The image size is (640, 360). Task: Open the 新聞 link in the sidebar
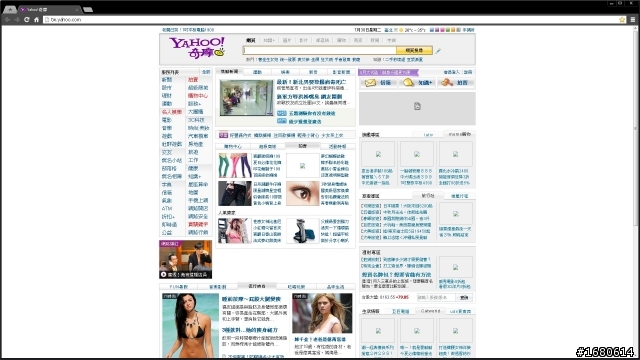click(167, 80)
